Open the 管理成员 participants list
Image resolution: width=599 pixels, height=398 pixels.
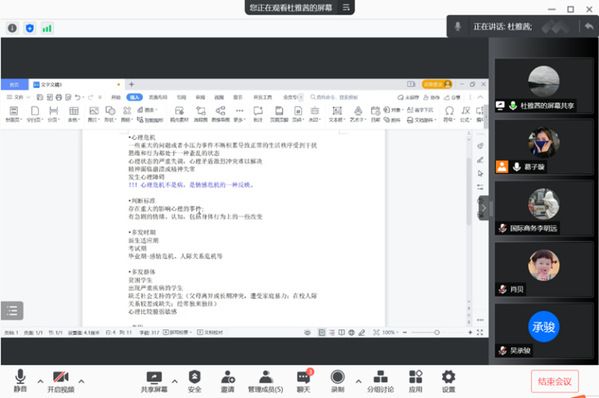tap(266, 381)
